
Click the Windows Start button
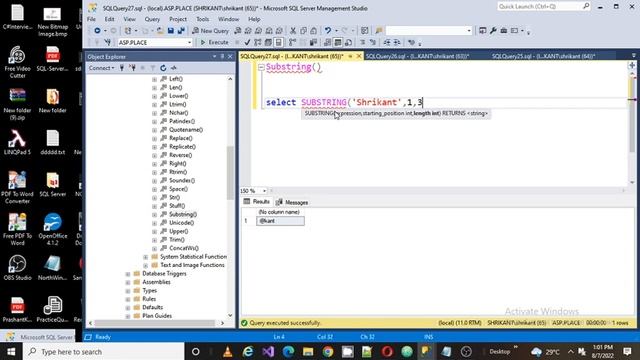click(11, 351)
